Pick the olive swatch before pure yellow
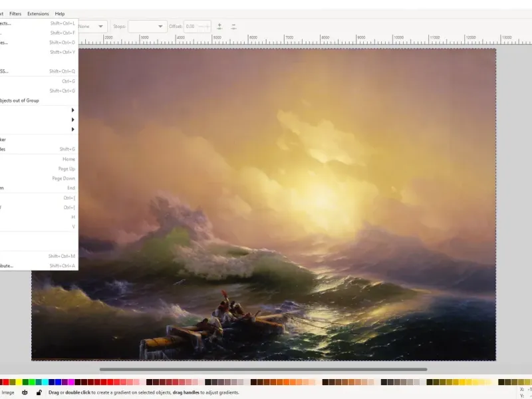The height and width of the screenshot is (399, 532). [13, 382]
